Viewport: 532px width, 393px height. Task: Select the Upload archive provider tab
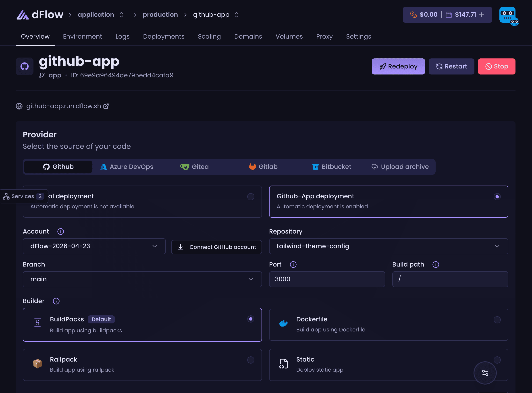(x=400, y=167)
